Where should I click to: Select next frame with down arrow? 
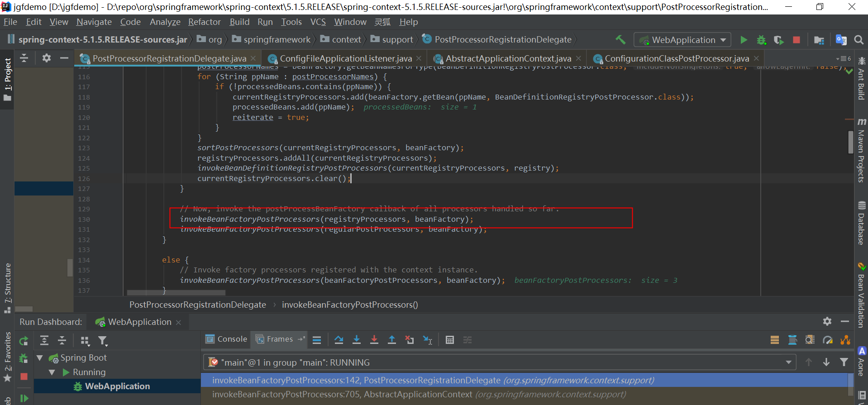826,362
